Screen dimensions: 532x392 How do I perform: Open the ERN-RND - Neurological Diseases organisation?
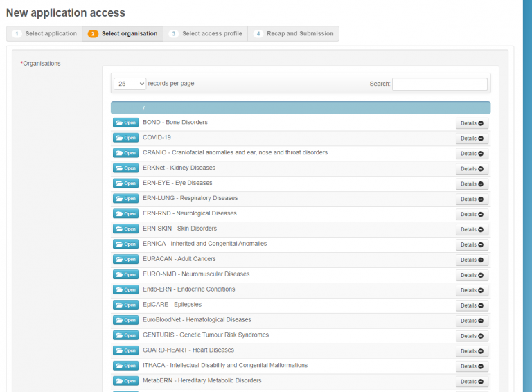tap(125, 213)
